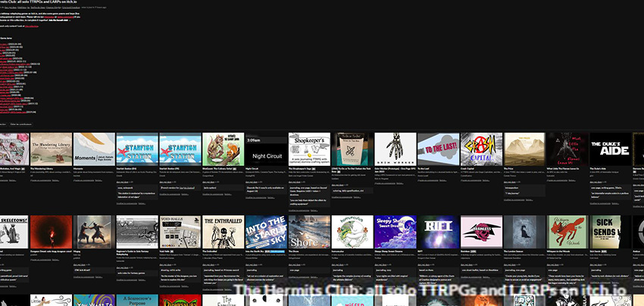This screenshot has height=306, width=644.
Task: Open the To The Last! cover thumbnail
Action: [438, 149]
